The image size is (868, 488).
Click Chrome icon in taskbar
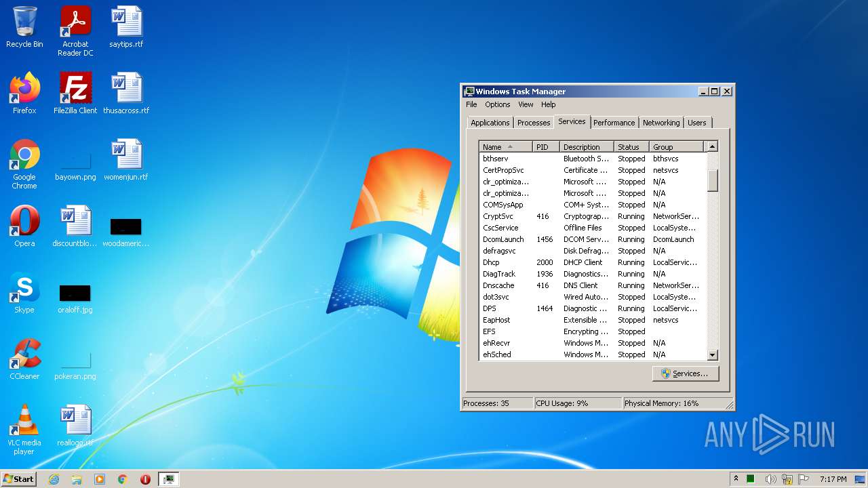point(123,479)
